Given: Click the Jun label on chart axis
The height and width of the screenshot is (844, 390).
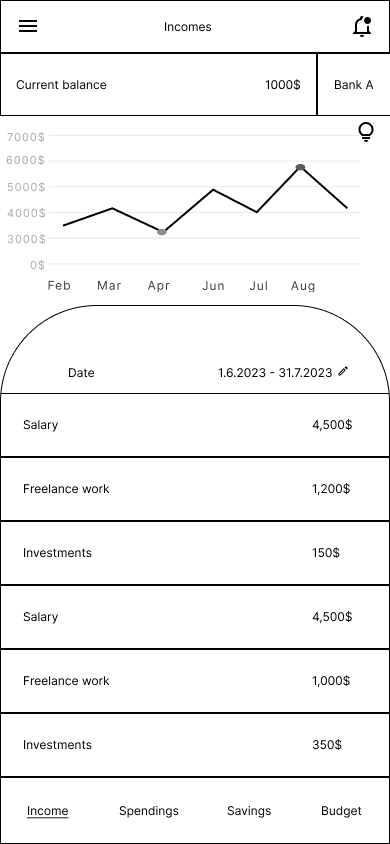Looking at the screenshot, I should pos(213,286).
